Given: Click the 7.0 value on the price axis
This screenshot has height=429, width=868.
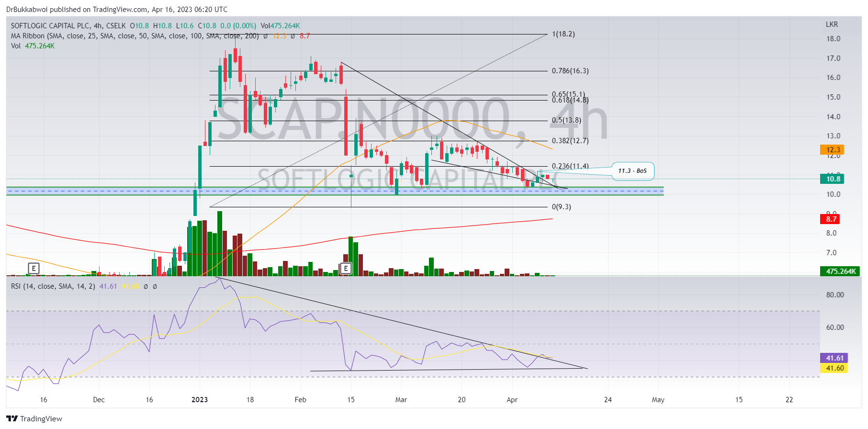Looking at the screenshot, I should [831, 253].
